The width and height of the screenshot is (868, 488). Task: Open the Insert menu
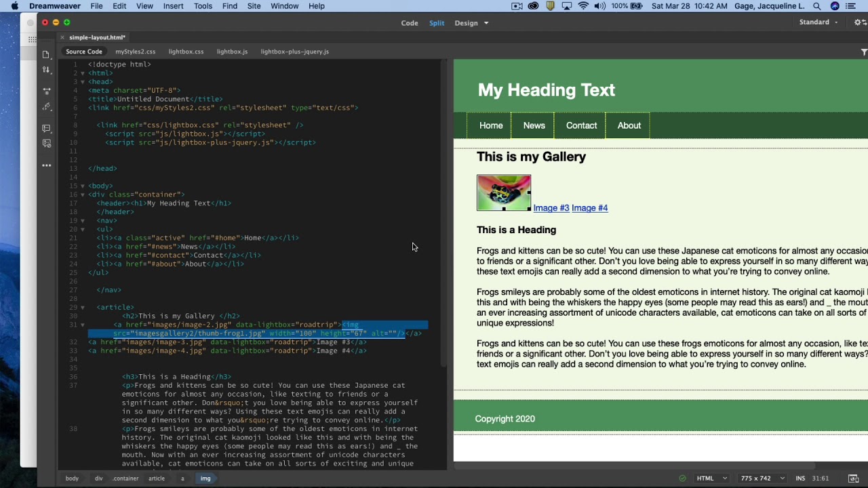tap(173, 6)
